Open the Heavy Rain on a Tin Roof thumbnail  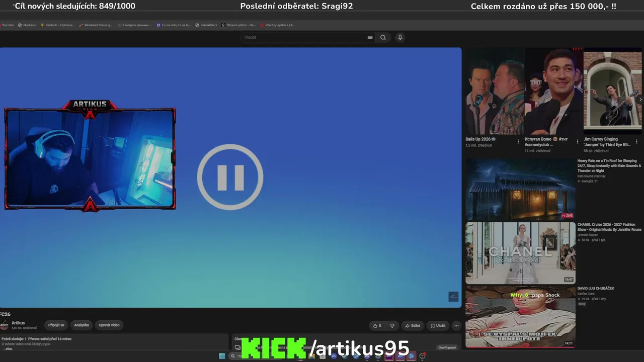tap(520, 190)
